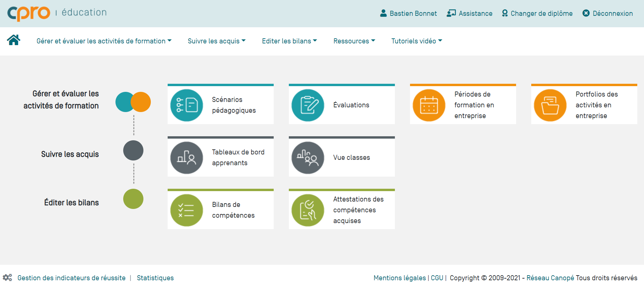Open the Editer les bilans dropdown

coord(289,41)
